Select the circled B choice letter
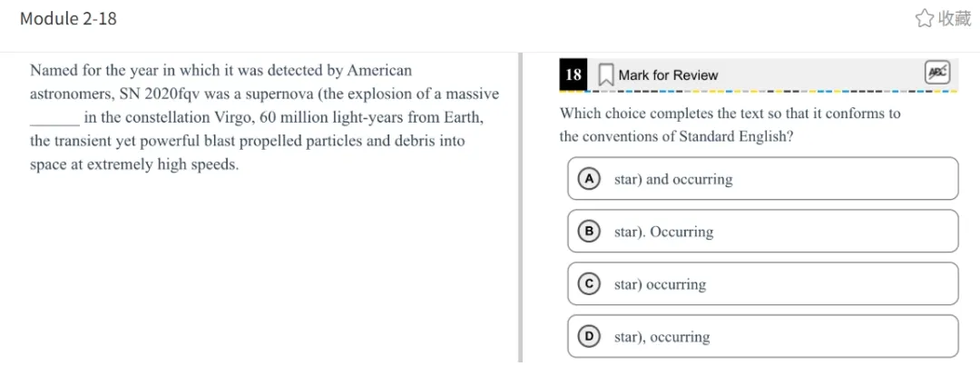Screen dimensions: 980x376 pos(588,232)
